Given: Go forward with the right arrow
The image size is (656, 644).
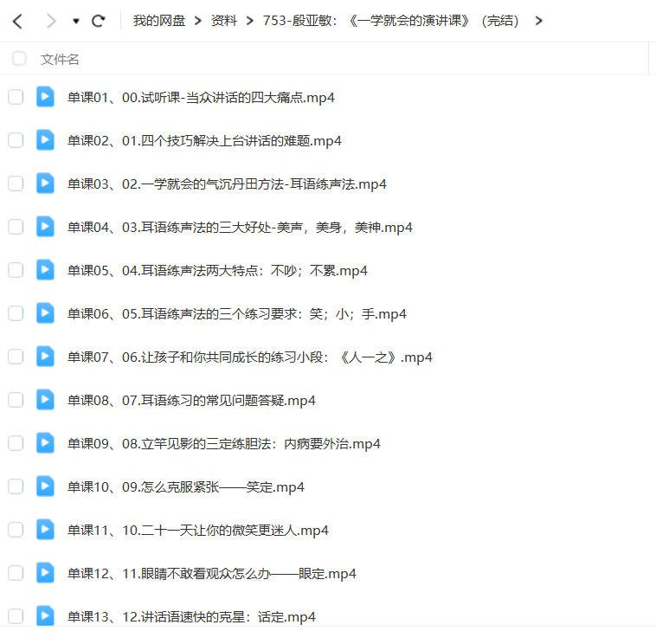Looking at the screenshot, I should click(x=51, y=21).
